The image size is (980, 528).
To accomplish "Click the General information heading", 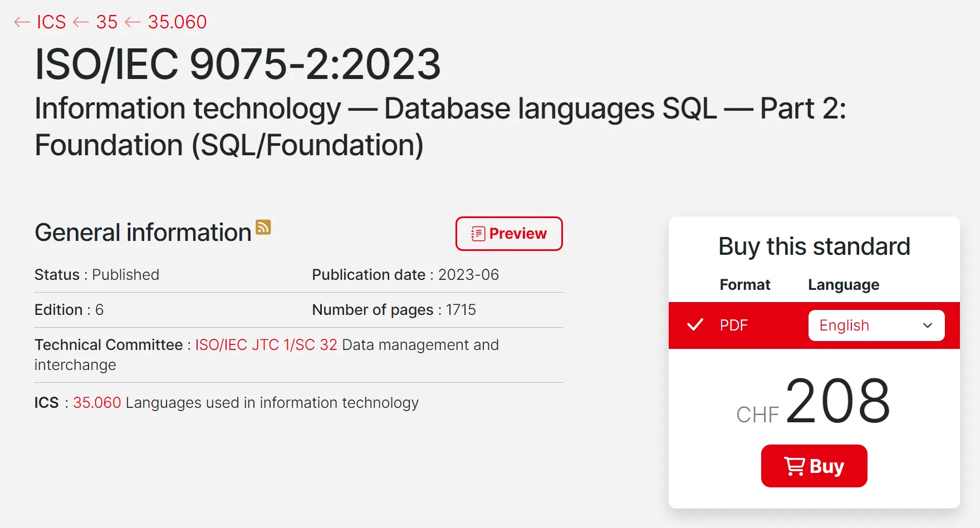I will coord(143,233).
